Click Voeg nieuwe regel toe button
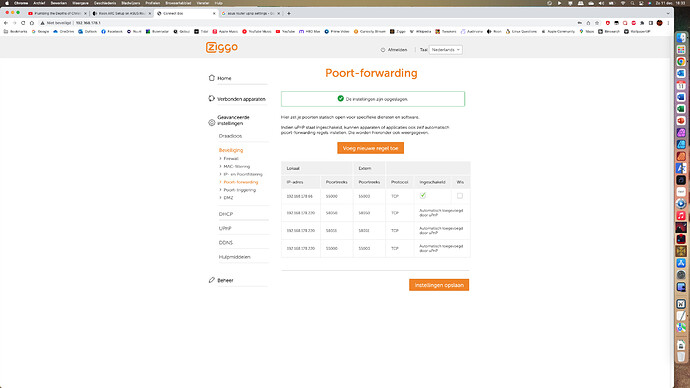Viewport: 690px width, 388px height. click(371, 148)
